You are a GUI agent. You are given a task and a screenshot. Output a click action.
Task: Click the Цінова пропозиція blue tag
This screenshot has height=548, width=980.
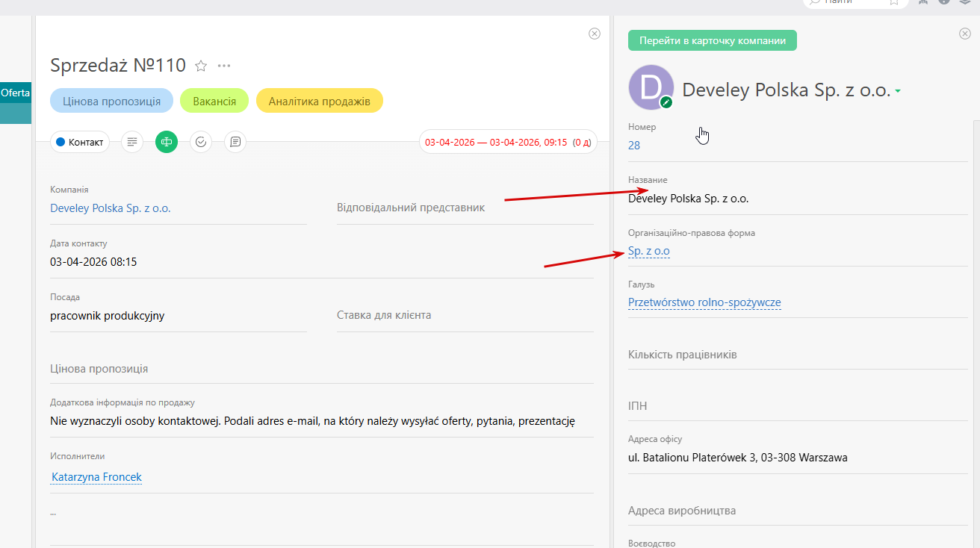[x=111, y=101]
